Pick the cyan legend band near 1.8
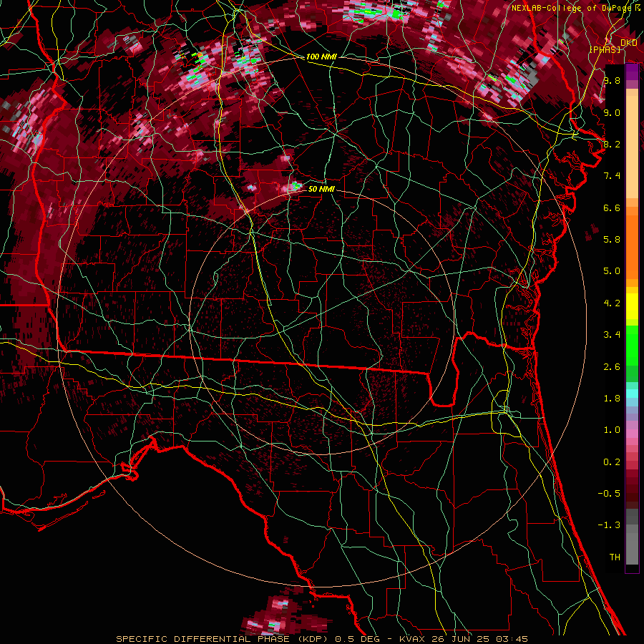 (x=632, y=394)
